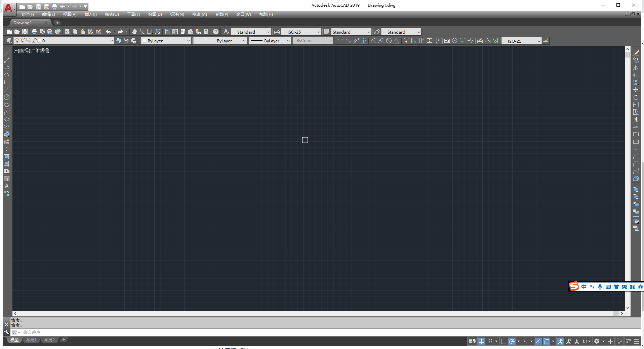Select the Move tool in modify toolbar
The image size is (644, 349).
[636, 90]
